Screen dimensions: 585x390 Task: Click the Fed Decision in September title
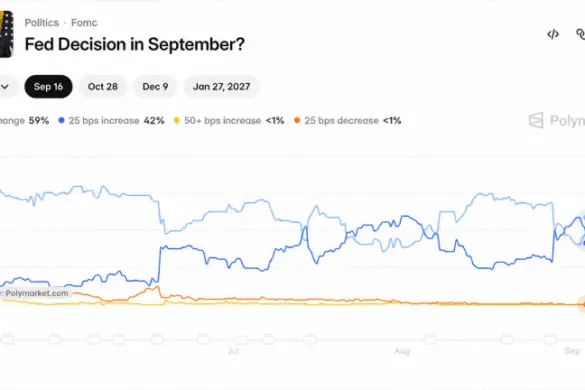coord(135,44)
